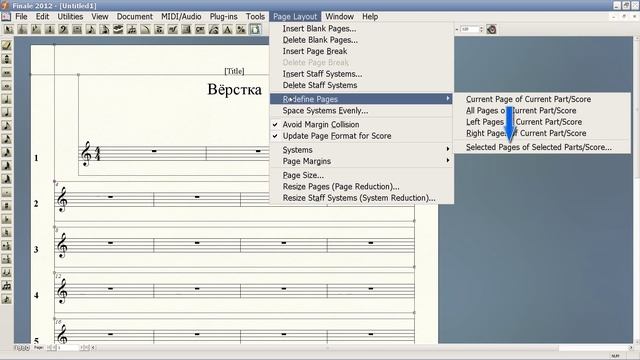Pick the Grace Note palette icon
Image resolution: width=640 pixels, height=360 pixels.
tap(7, 299)
